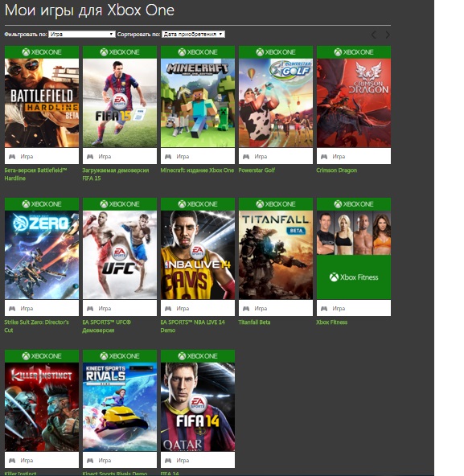Image resolution: width=464 pixels, height=476 pixels.
Task: Open the EA Sports UFC cover art
Action: (x=120, y=255)
